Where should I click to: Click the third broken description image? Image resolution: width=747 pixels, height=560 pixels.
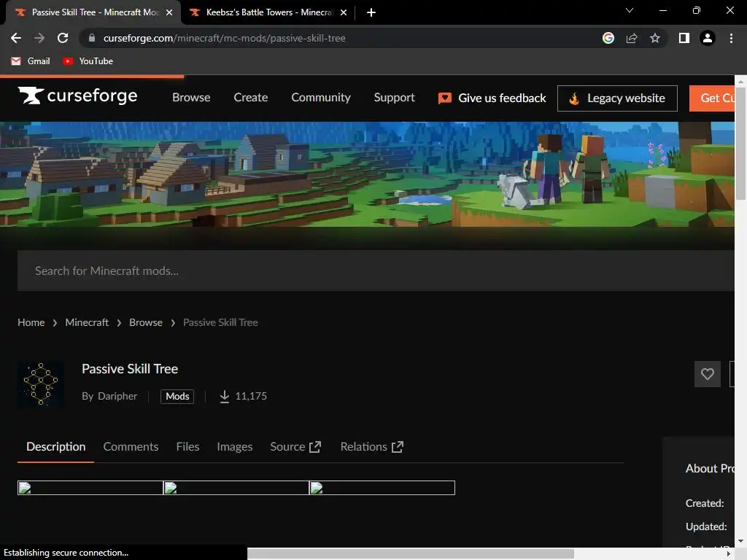coord(382,488)
